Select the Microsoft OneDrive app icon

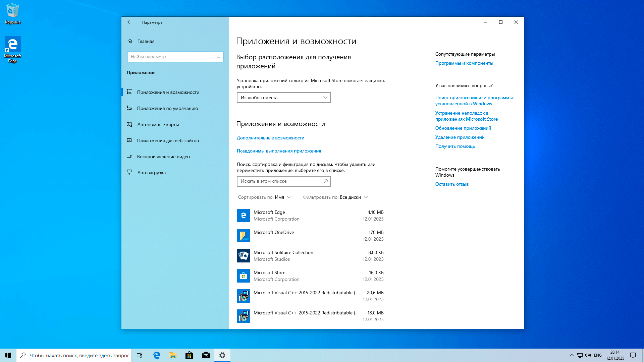click(243, 236)
